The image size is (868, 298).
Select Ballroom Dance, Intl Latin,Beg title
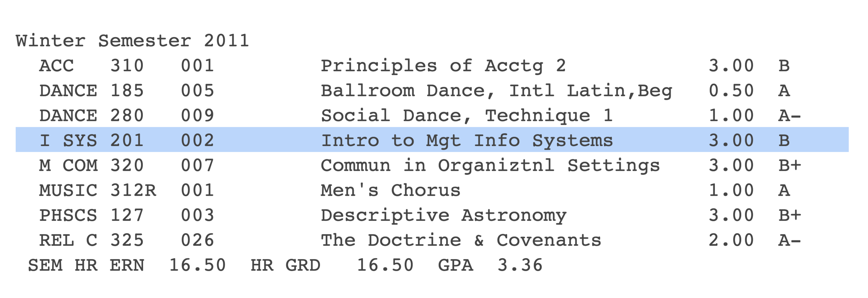pyautogui.click(x=496, y=91)
